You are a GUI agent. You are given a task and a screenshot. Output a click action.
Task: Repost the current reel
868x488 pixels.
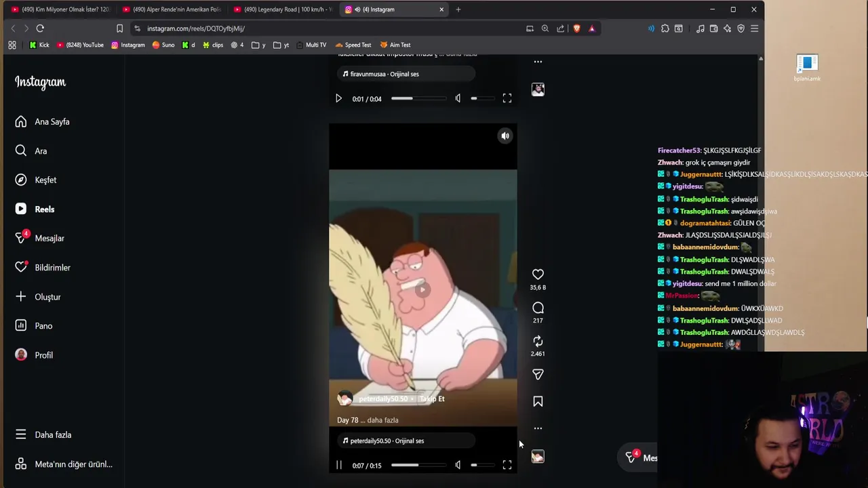click(x=538, y=341)
